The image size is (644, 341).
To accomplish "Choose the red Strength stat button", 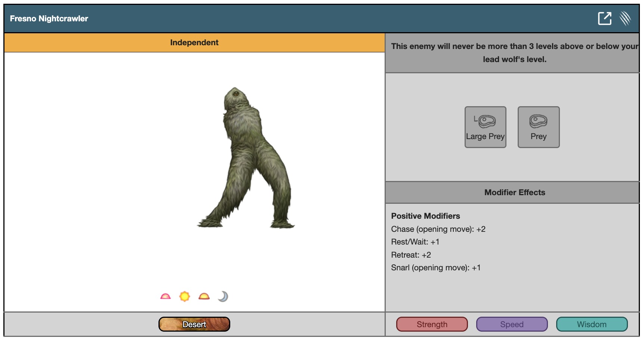I will 432,324.
